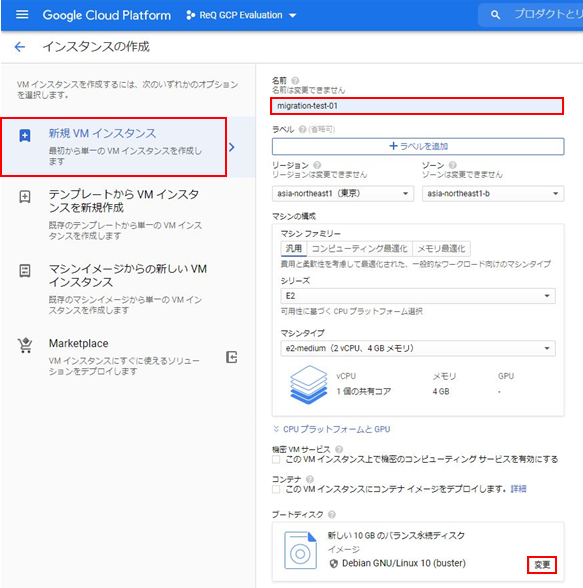Open help icon next to リージョン

point(317,165)
